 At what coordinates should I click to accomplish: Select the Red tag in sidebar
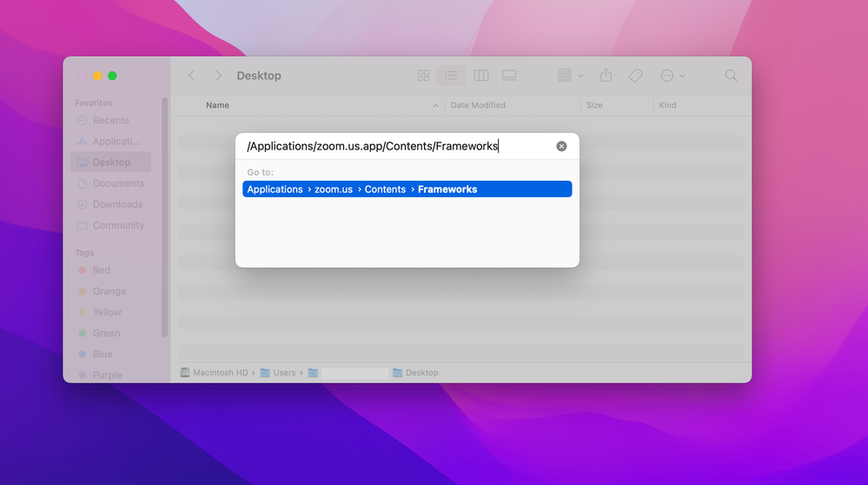(102, 270)
